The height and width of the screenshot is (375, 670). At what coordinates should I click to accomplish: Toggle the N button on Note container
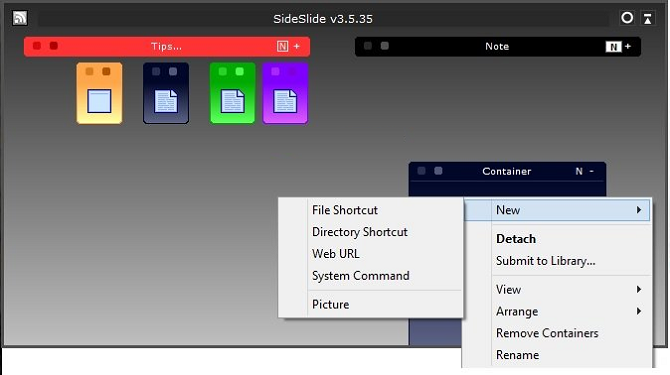(x=613, y=47)
